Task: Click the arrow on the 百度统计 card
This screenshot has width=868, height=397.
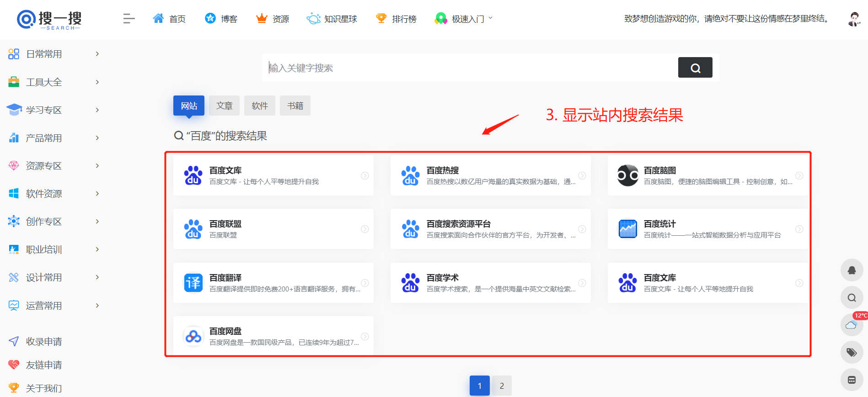Action: tap(799, 229)
